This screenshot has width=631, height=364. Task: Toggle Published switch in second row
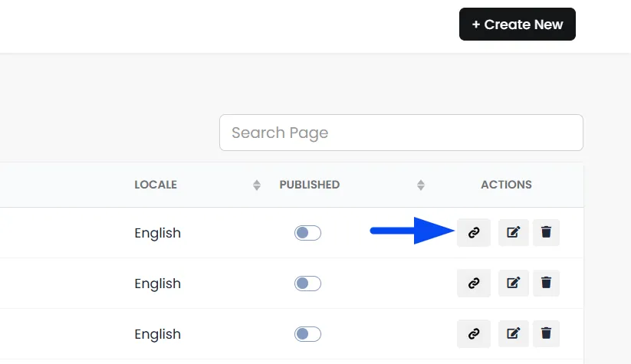click(307, 284)
